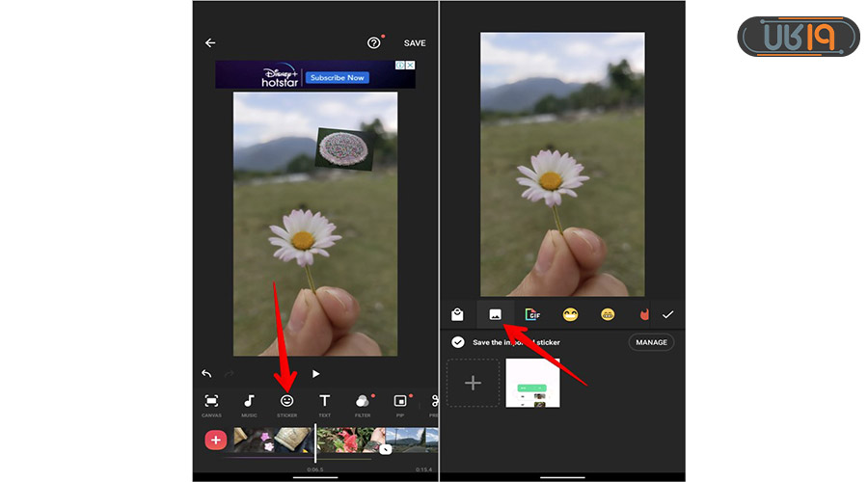Open the sticker shop bag tab

coord(457,314)
